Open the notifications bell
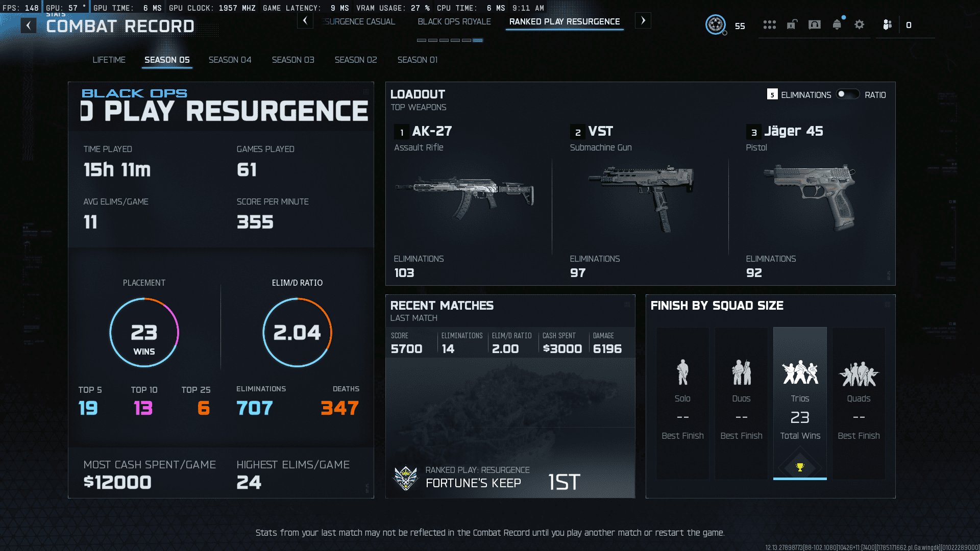This screenshot has height=551, width=980. coord(837,24)
